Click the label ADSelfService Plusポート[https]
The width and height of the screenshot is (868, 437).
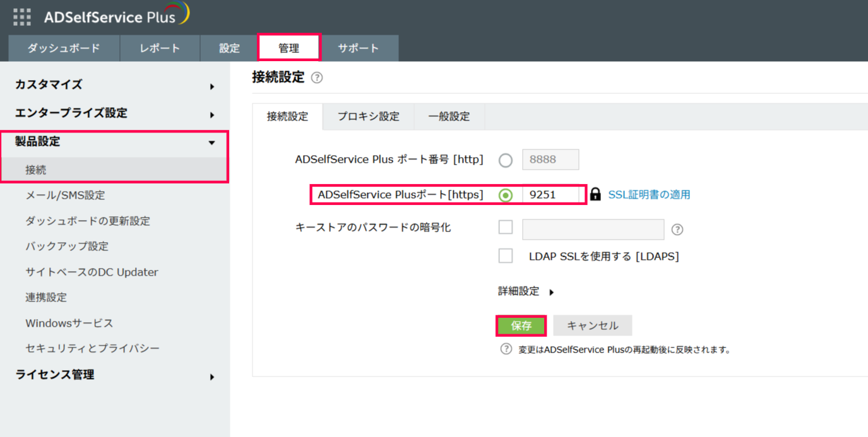pos(400,195)
